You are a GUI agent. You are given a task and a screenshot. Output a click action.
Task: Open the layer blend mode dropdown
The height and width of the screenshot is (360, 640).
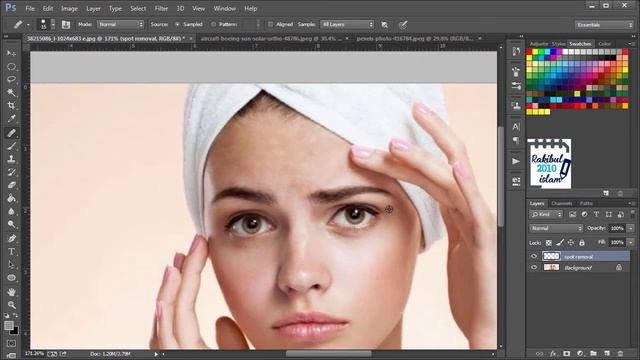pos(556,228)
